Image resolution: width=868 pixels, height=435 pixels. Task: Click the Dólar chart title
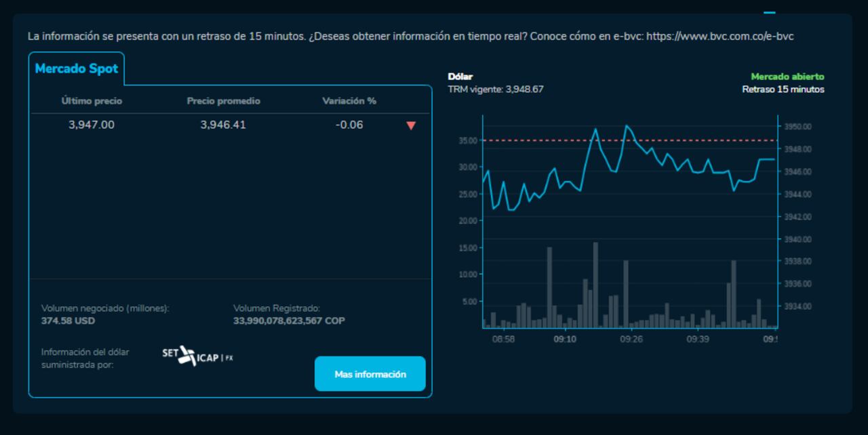click(460, 77)
